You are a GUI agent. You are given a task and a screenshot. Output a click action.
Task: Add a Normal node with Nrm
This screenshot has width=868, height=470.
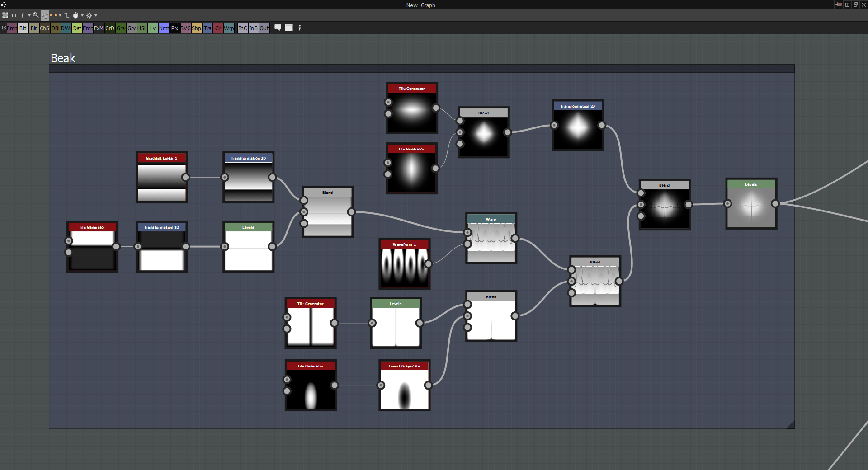click(x=164, y=28)
